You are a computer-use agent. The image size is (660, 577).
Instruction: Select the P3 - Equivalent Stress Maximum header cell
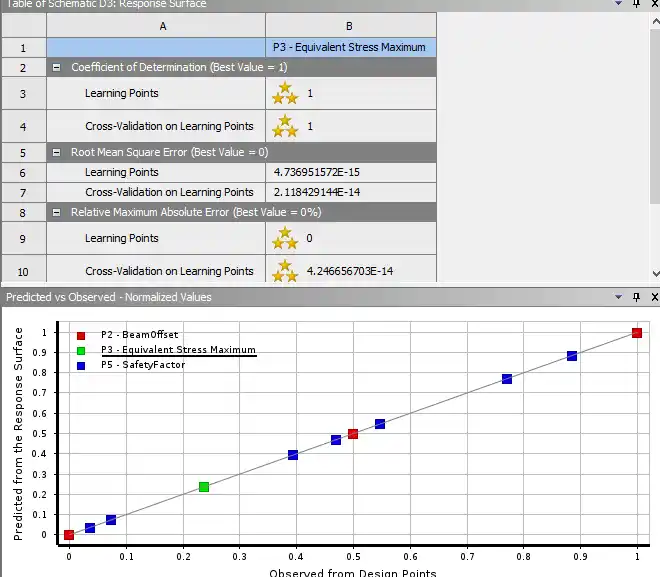pyautogui.click(x=351, y=48)
